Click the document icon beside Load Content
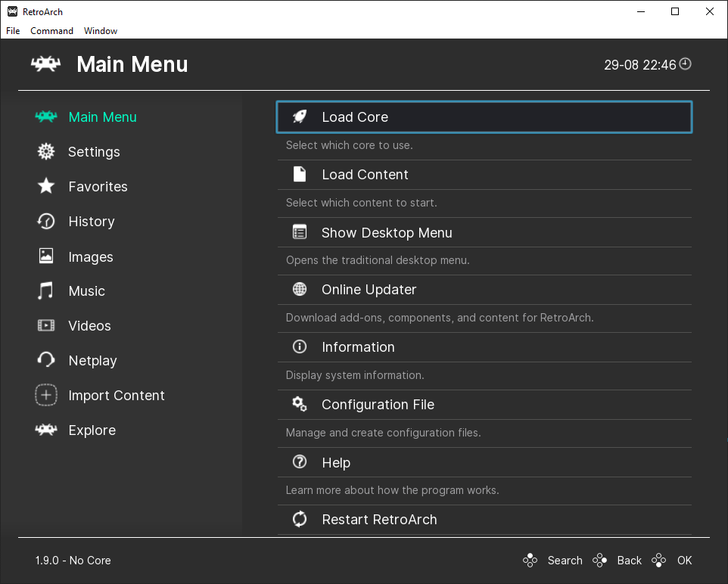The image size is (728, 584). (300, 175)
